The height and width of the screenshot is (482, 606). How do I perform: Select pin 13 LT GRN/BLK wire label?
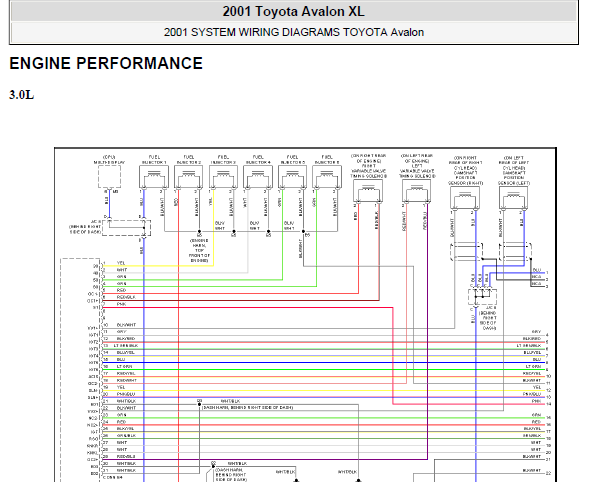pos(126,346)
